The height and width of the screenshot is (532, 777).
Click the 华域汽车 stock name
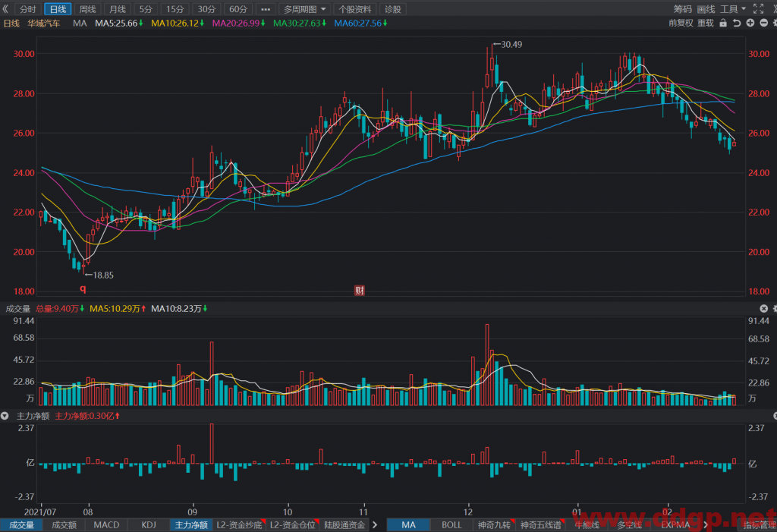(43, 24)
